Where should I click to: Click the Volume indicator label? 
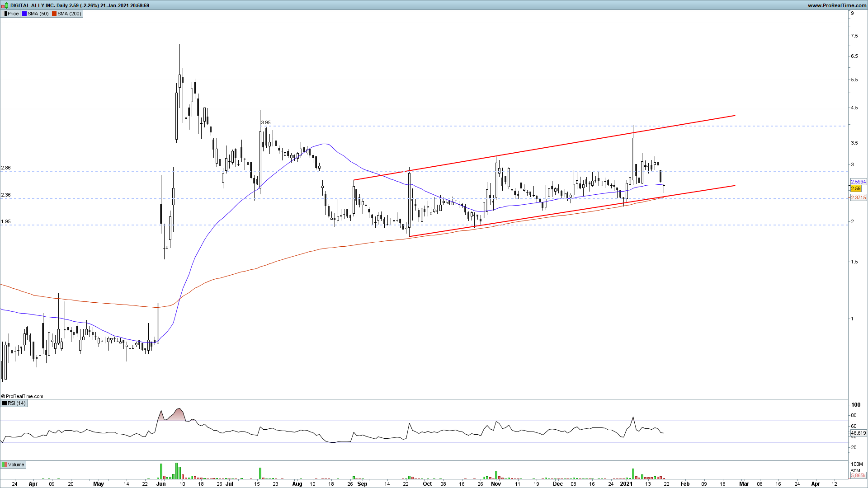pos(16,465)
